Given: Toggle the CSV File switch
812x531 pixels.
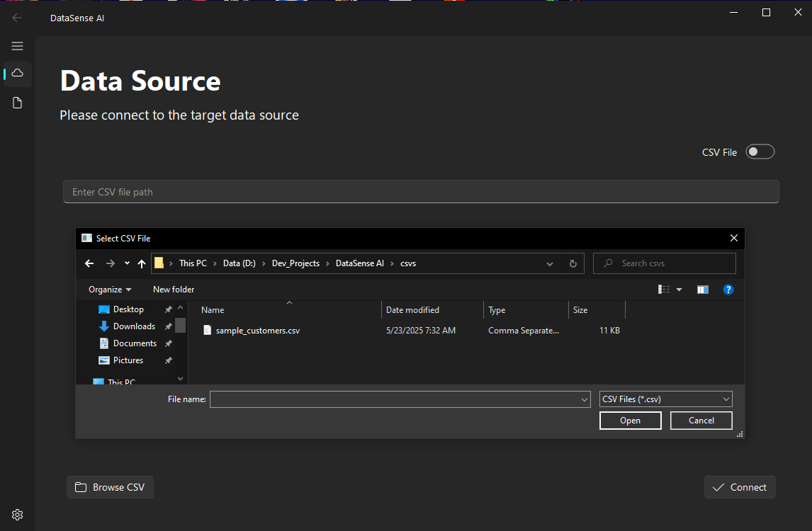Looking at the screenshot, I should (760, 152).
